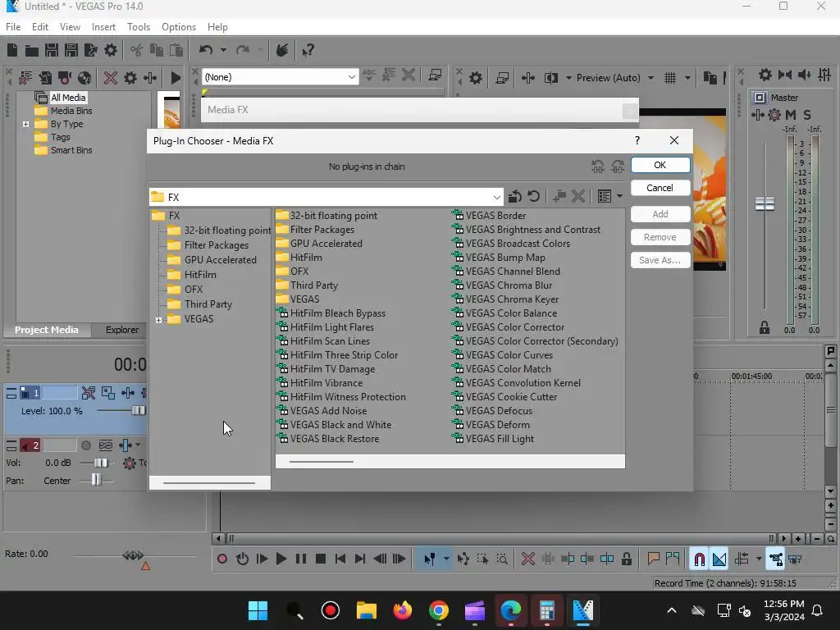Toggle Ignore Event Grouping button
Screen dimensions: 840x630
(795, 559)
